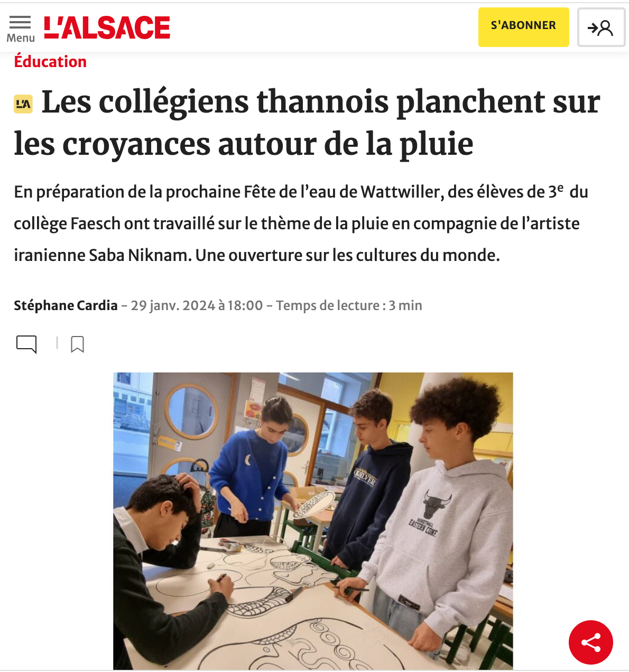This screenshot has height=672, width=629.
Task: Enlarge the classroom drawing photo
Action: pyautogui.click(x=313, y=521)
